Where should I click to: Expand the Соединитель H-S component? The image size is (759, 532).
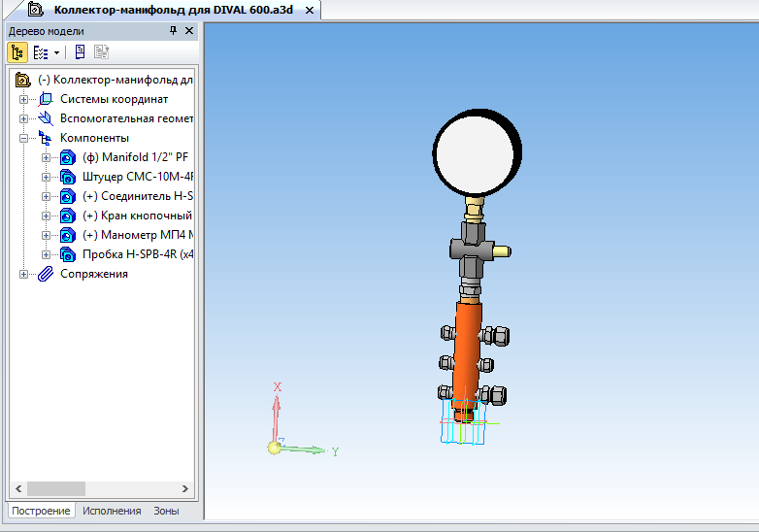[46, 196]
